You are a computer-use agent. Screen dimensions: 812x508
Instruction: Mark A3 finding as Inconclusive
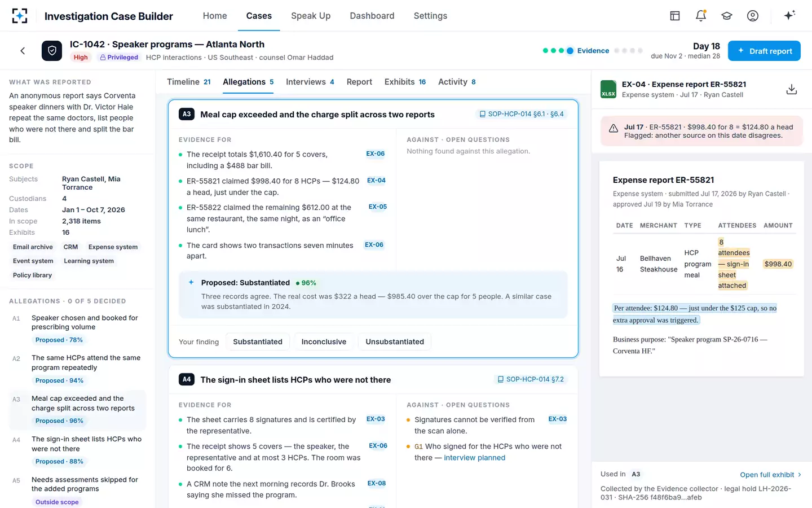point(324,341)
